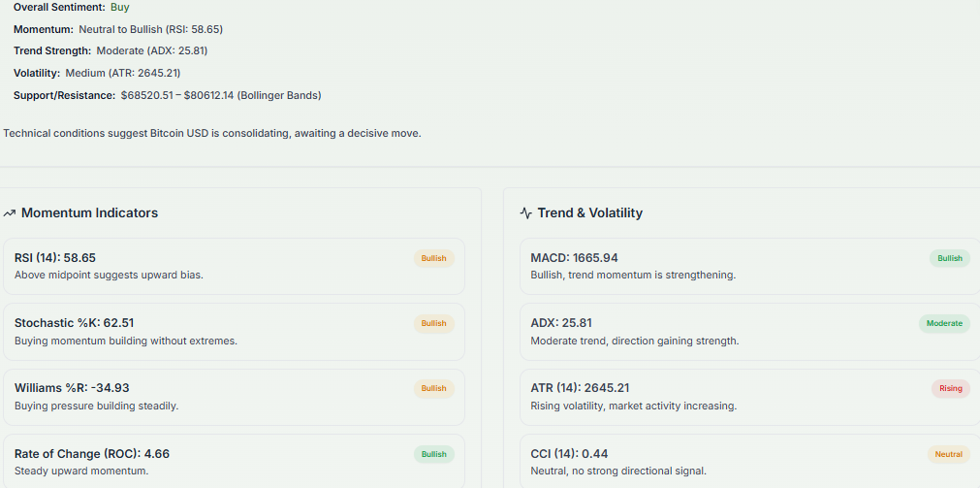Click the 'Buy' overall sentiment value
This screenshot has height=488, width=980.
[120, 8]
